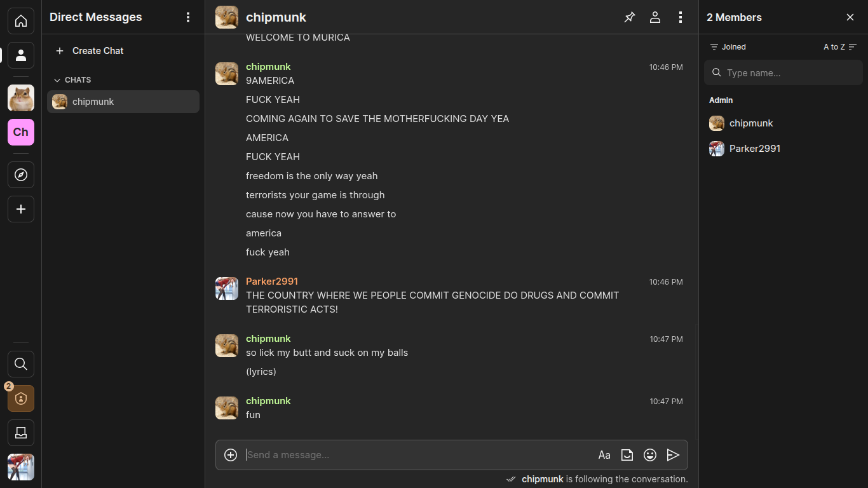The width and height of the screenshot is (868, 488).
Task: Toggle the members panel via person icon
Action: tap(655, 17)
